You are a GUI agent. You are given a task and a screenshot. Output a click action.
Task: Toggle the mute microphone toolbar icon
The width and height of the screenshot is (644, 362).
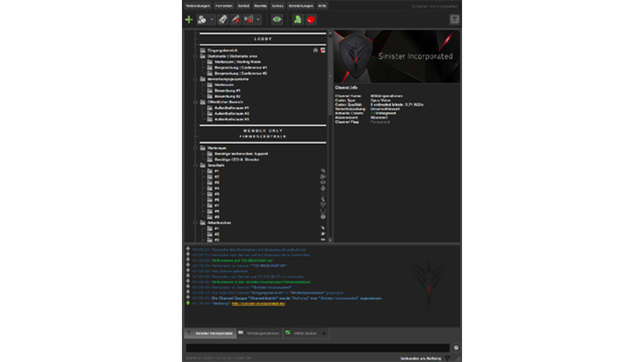click(x=235, y=19)
